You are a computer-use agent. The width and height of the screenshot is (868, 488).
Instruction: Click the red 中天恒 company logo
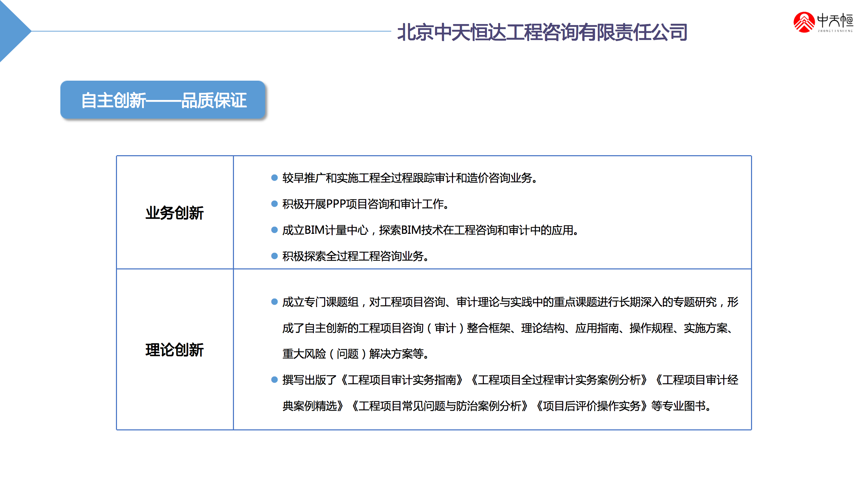(x=823, y=22)
